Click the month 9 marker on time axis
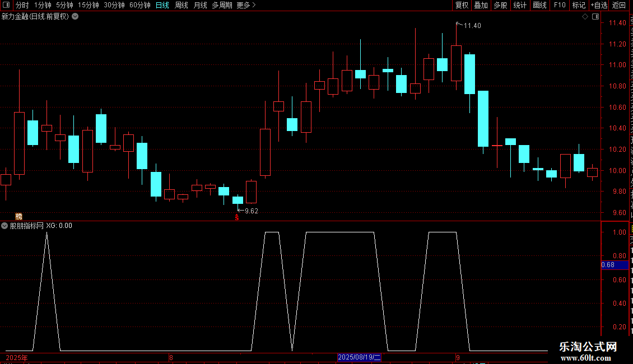This screenshot has height=364, width=633. click(x=458, y=357)
